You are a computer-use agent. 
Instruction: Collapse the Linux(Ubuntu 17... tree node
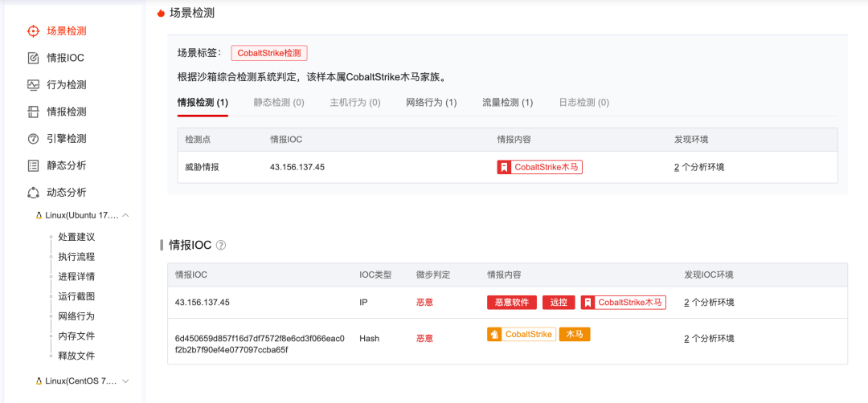(125, 215)
